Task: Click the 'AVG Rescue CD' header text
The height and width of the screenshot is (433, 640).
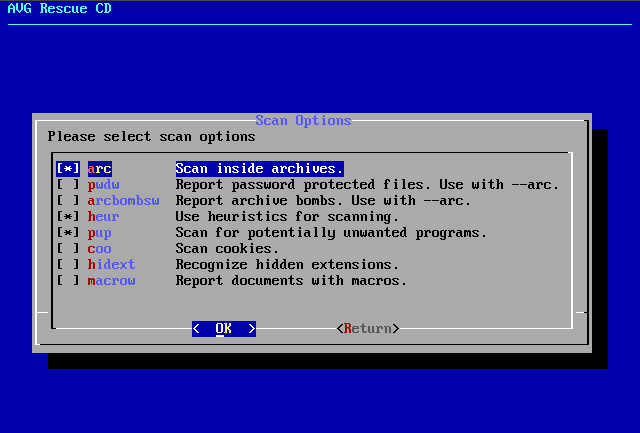Action: tap(60, 8)
